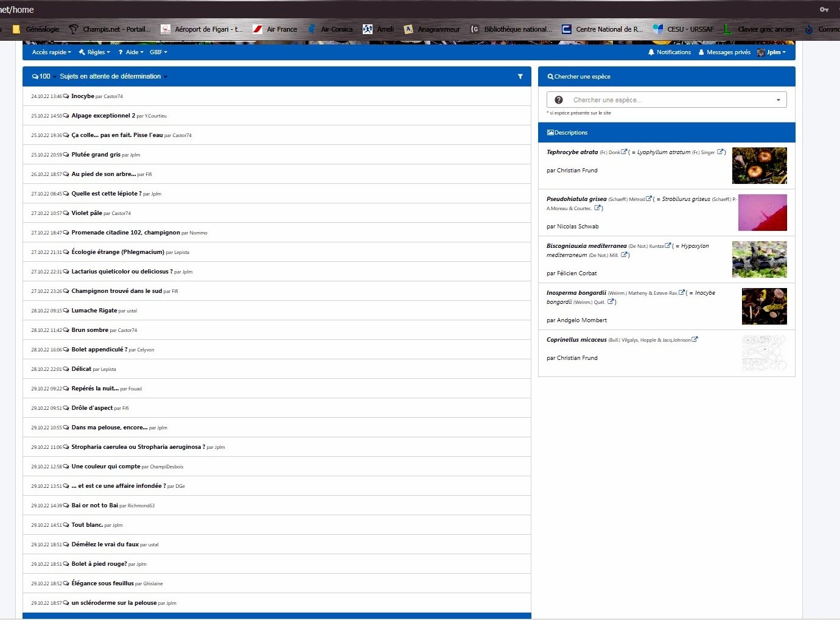840x620 pixels.
Task: Expand the Accès rapide dropdown menu
Action: 51,52
